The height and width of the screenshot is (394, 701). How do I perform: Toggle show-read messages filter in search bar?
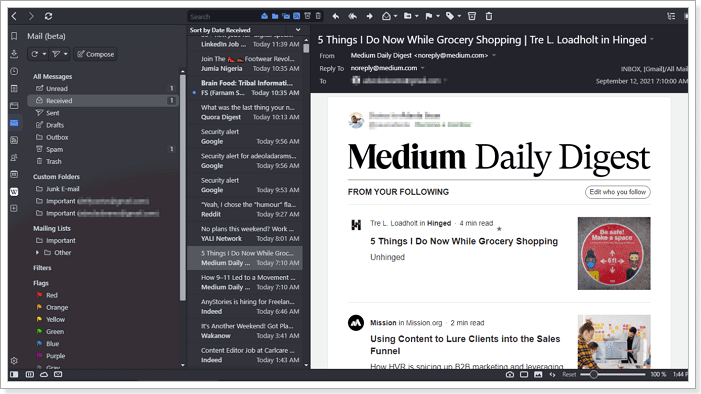tap(264, 16)
